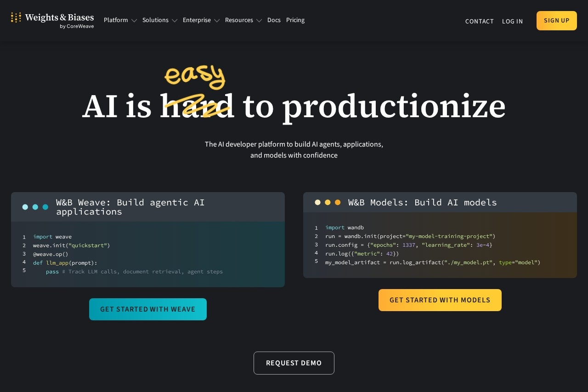Expand the Enterprise dropdown

[201, 20]
